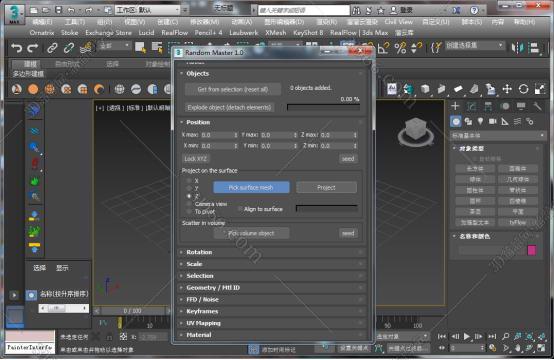Select the Y projection axis radio button
This screenshot has height=360, width=554.
(189, 188)
